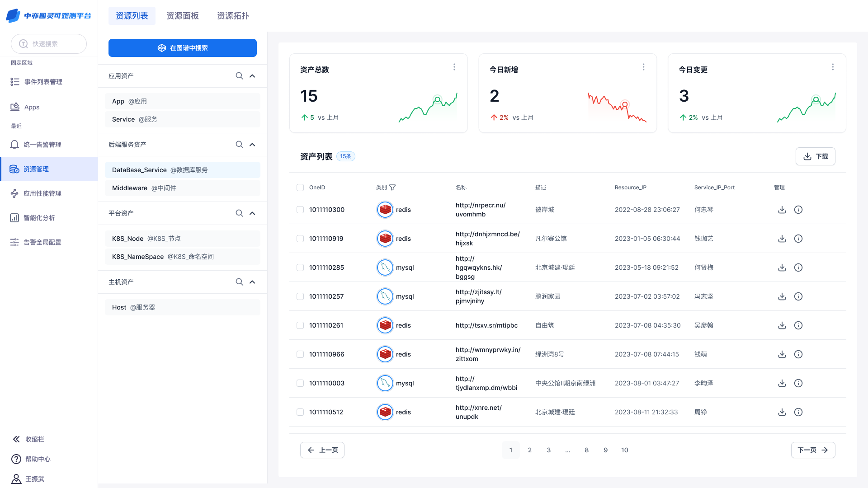
Task: Collapse the 平台资产 section chevron
Action: point(252,213)
